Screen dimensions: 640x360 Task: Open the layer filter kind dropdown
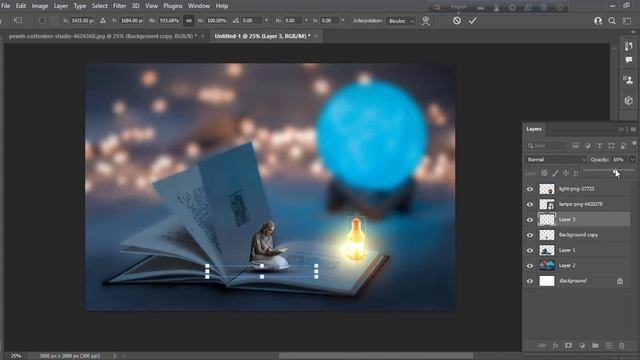click(547, 146)
